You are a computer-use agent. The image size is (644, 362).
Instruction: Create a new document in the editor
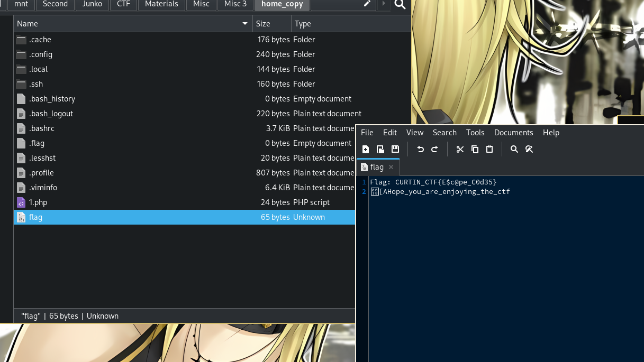(366, 150)
